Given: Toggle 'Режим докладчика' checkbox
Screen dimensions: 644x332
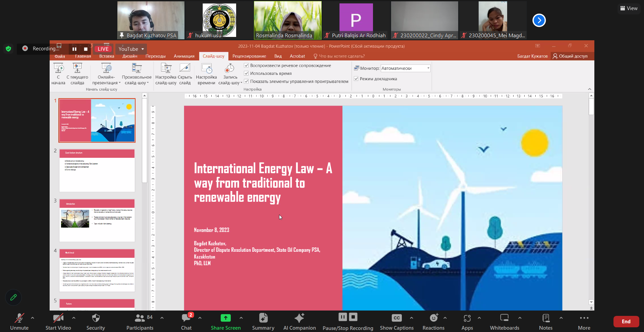Looking at the screenshot, I should 356,79.
